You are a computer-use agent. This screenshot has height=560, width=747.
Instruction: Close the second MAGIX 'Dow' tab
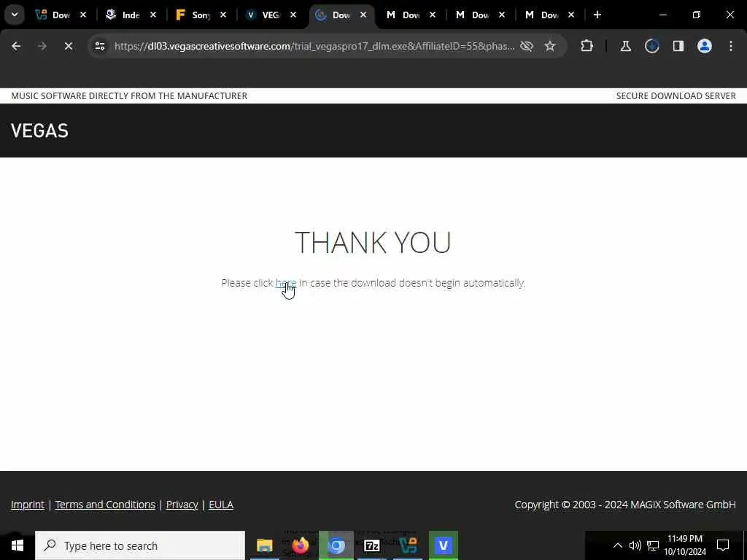pyautogui.click(x=502, y=15)
